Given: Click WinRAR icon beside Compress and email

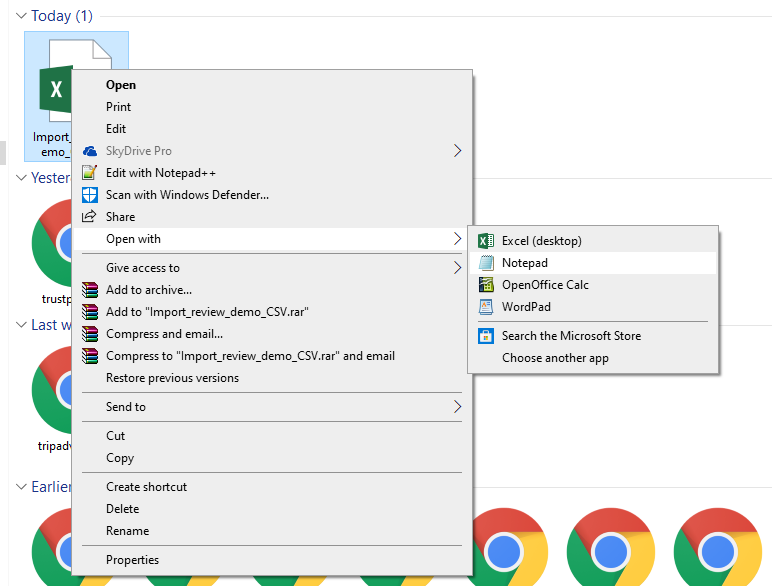Looking at the screenshot, I should (x=90, y=334).
